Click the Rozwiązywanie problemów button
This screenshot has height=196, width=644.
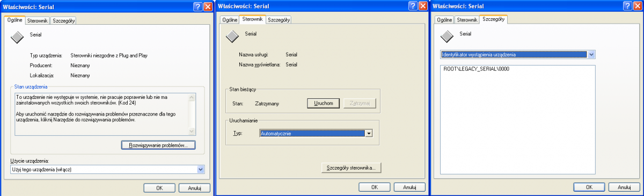point(158,145)
